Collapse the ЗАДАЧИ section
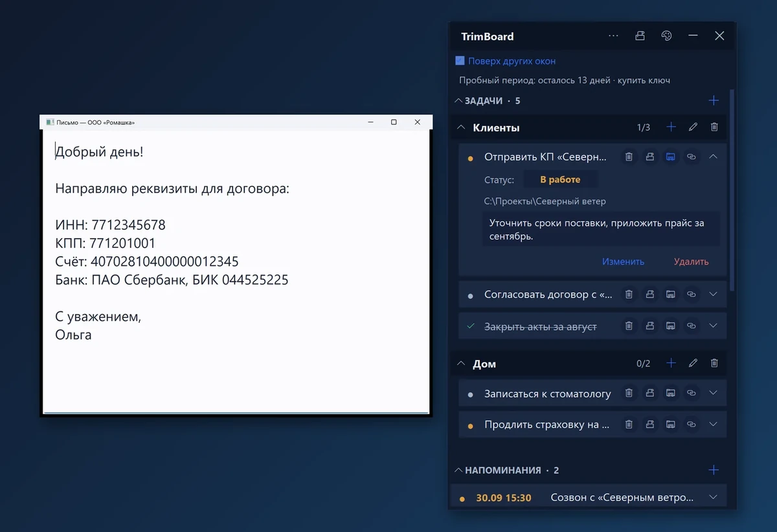 click(458, 100)
